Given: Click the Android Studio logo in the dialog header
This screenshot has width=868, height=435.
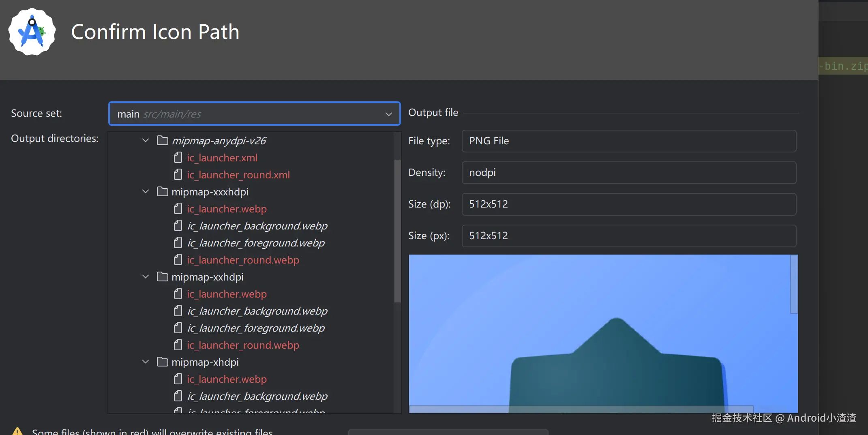Looking at the screenshot, I should tap(32, 32).
